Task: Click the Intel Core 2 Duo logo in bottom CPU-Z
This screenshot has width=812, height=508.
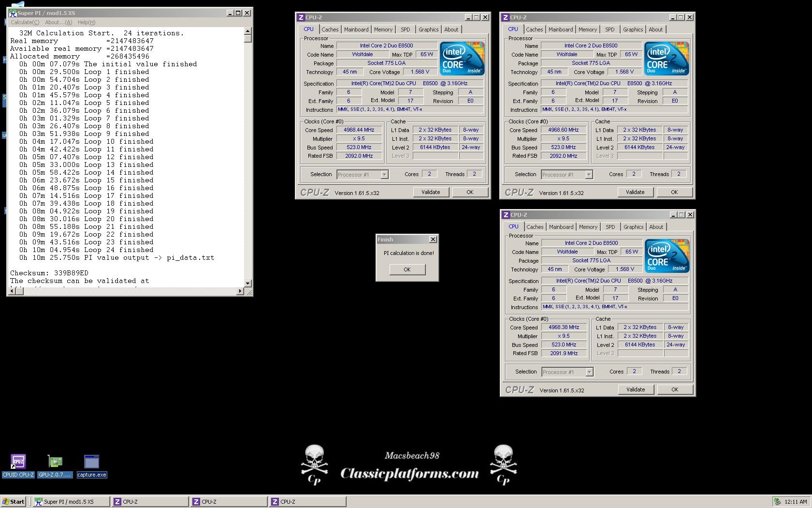Action: 667,256
